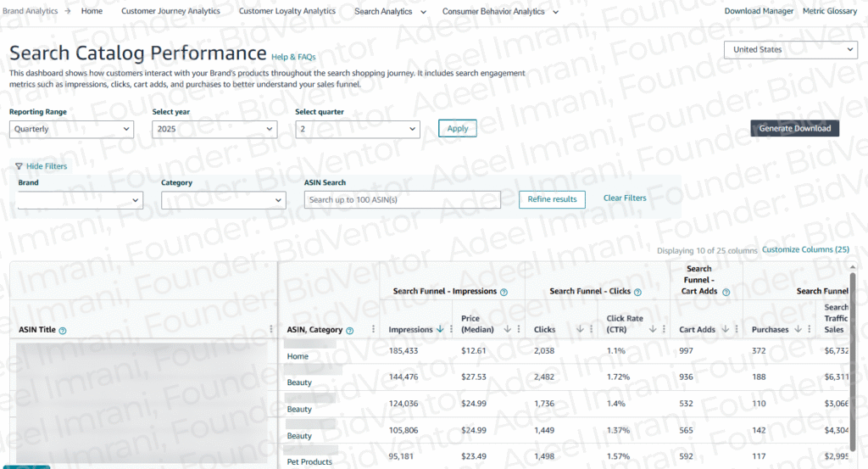Click Impressions value 105,806
Screen dimensions: 868x469
pyautogui.click(x=403, y=430)
